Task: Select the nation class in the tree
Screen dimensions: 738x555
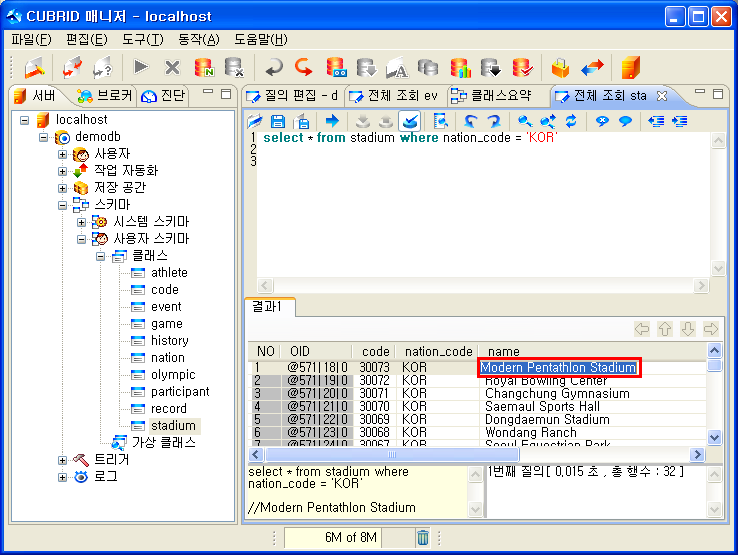Action: (x=167, y=357)
